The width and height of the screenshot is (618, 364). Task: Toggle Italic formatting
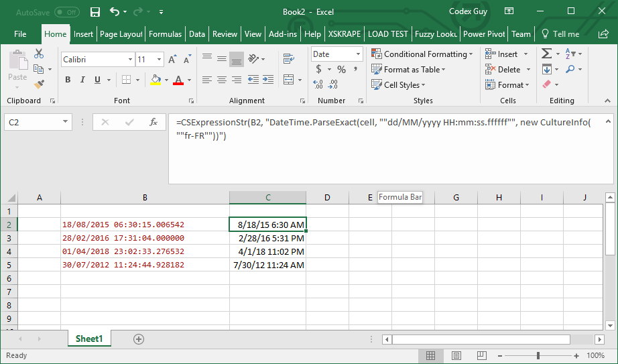pyautogui.click(x=82, y=80)
